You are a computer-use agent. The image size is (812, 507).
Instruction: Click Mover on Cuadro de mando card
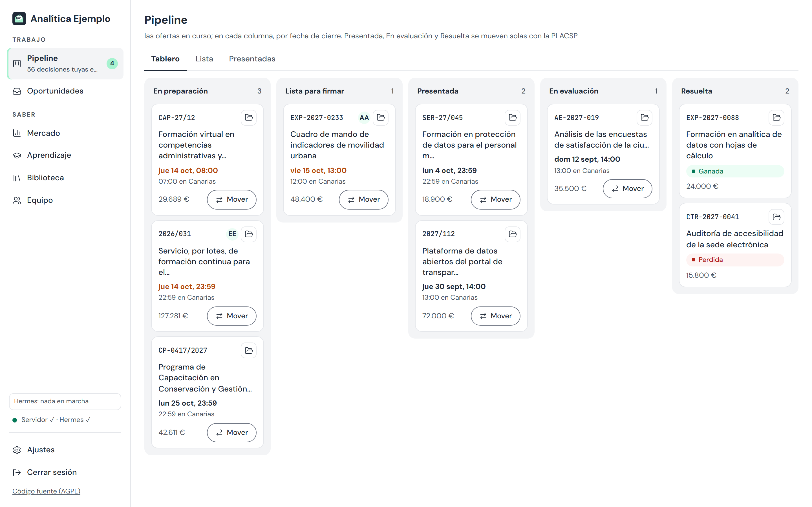(363, 199)
